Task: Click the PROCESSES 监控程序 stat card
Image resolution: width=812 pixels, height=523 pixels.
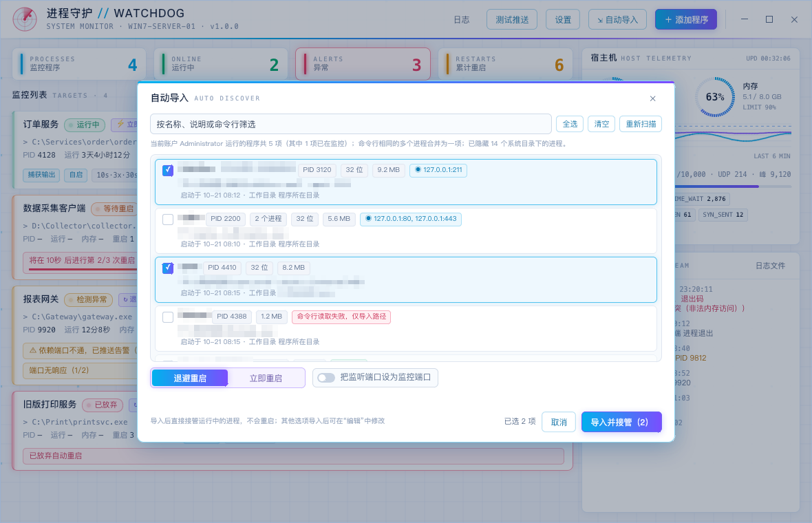Action: point(79,64)
